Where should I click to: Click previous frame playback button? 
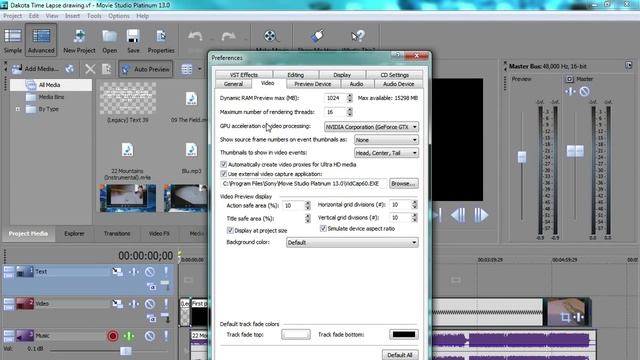click(x=458, y=215)
